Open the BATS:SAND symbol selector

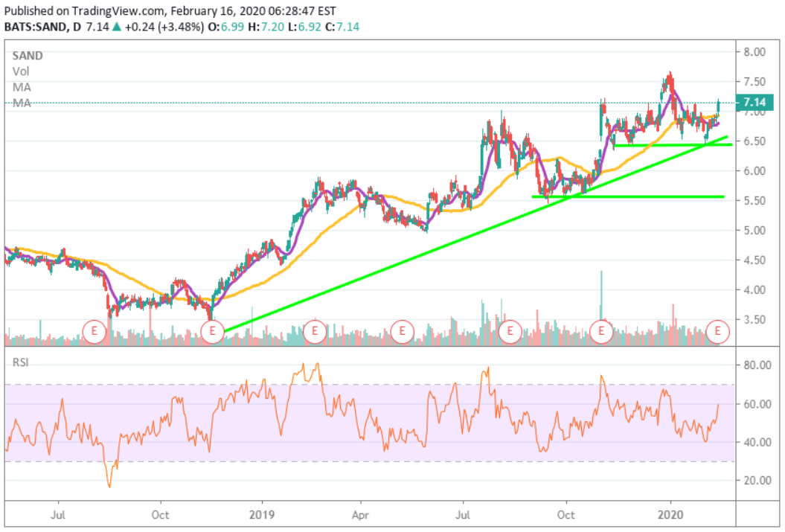pyautogui.click(x=35, y=25)
